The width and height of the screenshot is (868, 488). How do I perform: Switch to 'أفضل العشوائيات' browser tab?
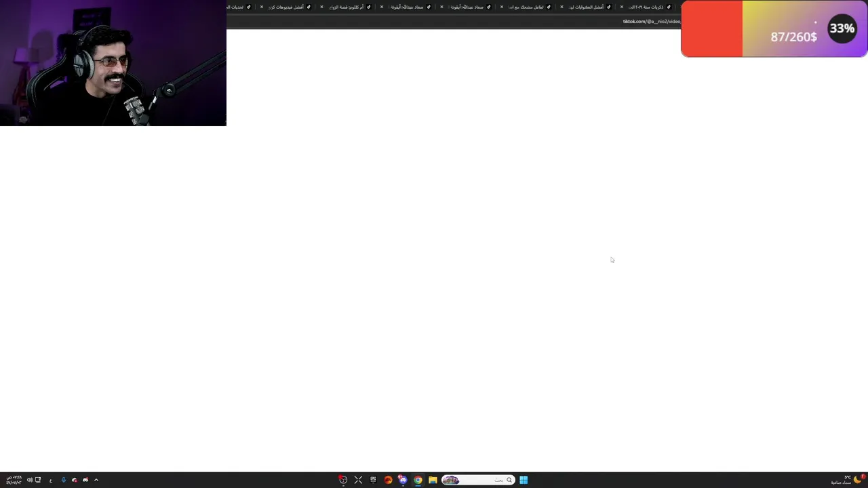587,7
